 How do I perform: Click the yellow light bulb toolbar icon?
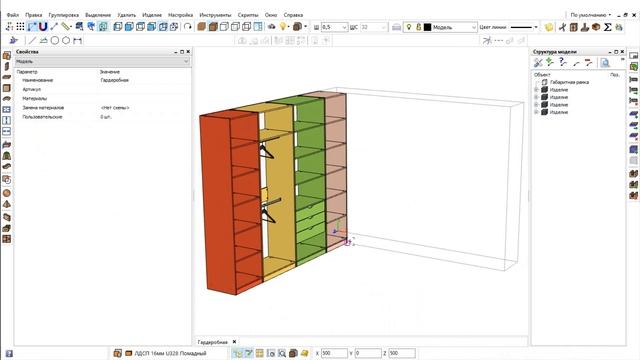(282, 27)
